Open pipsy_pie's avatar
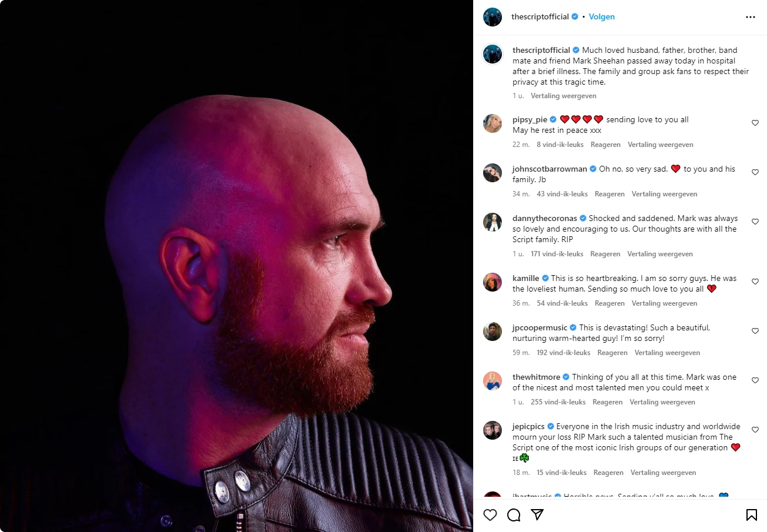 coord(493,123)
